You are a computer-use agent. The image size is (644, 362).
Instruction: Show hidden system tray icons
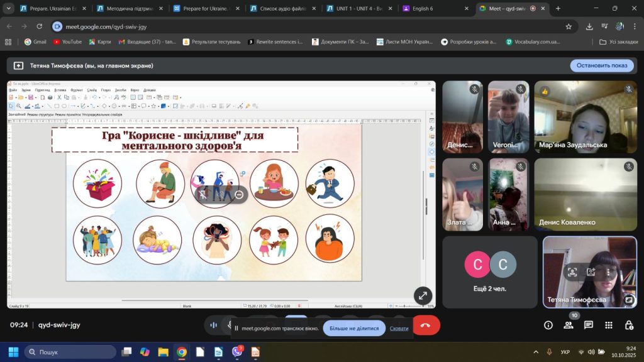tap(536, 352)
